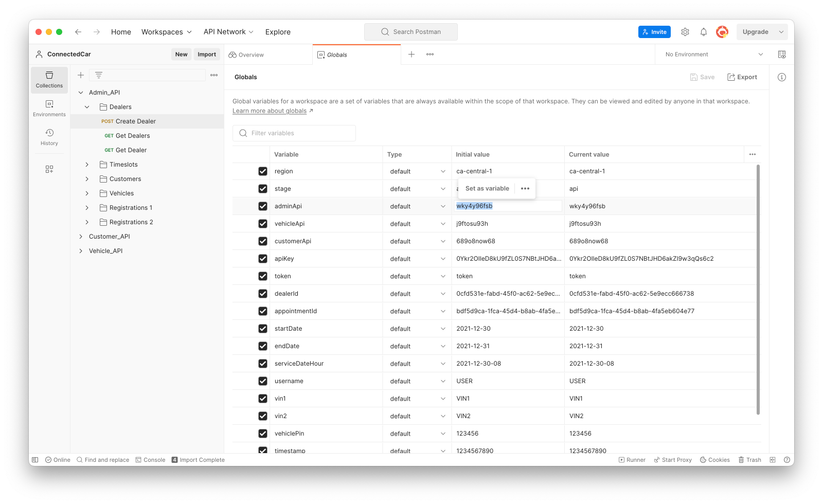Open type dropdown for startDate variable
Image resolution: width=823 pixels, height=504 pixels.
[x=418, y=329]
